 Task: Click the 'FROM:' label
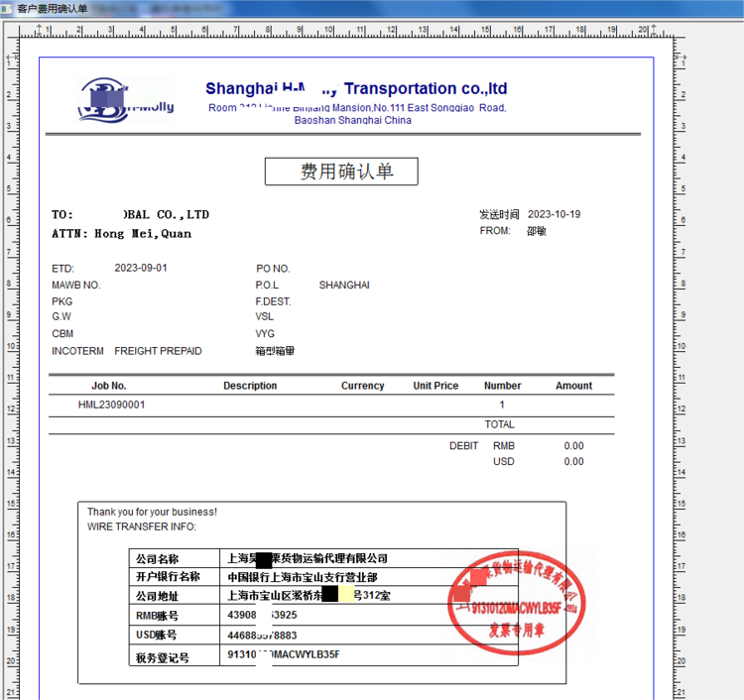click(495, 230)
